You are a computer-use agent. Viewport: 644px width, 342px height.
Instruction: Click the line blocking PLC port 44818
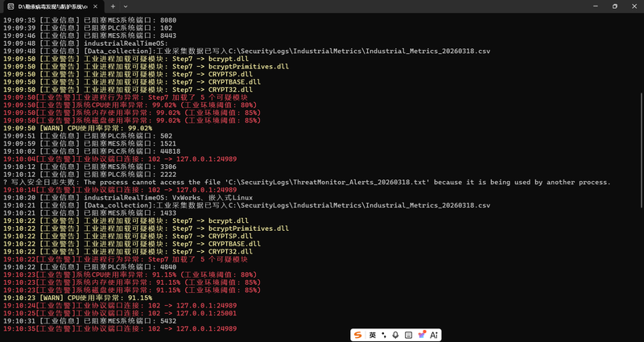point(92,151)
